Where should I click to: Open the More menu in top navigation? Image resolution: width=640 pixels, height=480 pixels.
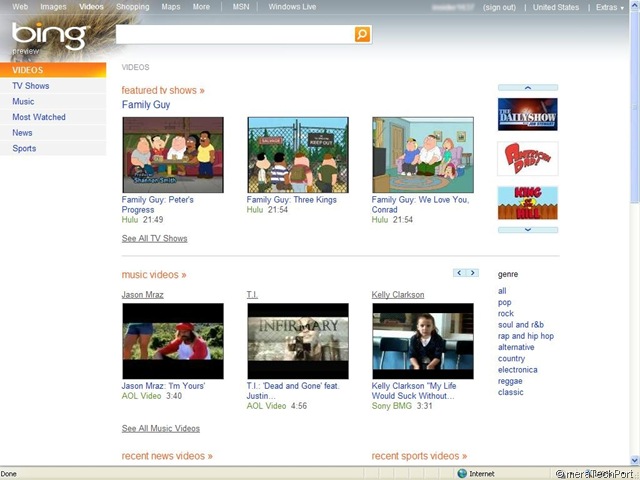(x=201, y=7)
